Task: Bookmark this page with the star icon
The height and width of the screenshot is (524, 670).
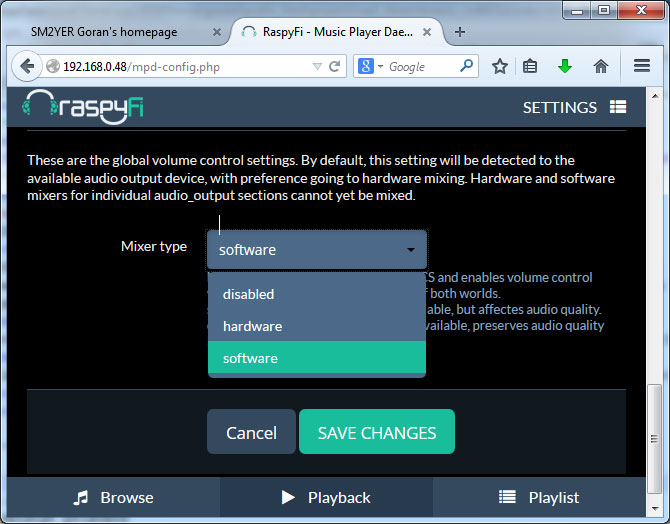Action: (500, 67)
